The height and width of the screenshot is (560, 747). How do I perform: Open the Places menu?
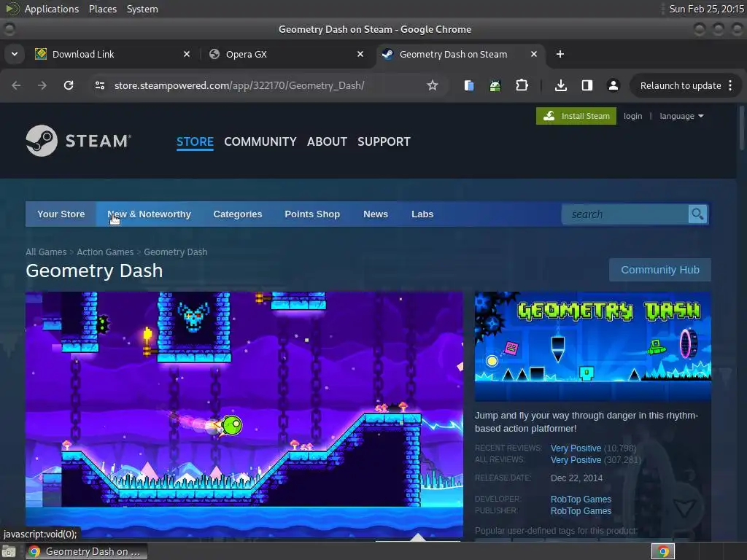coord(103,9)
